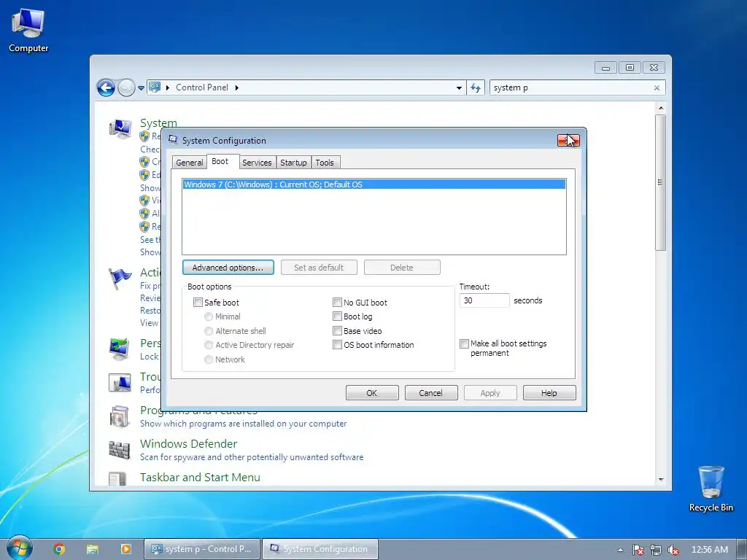Open Windows Explorer from the taskbar

pos(93,549)
